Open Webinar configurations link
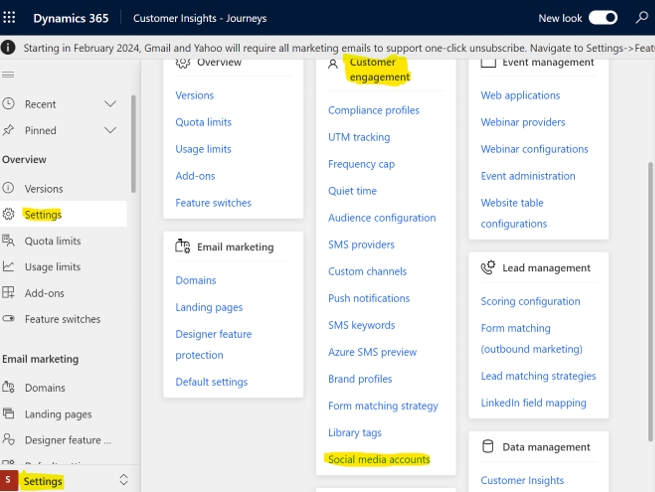The width and height of the screenshot is (655, 492). coord(535,149)
